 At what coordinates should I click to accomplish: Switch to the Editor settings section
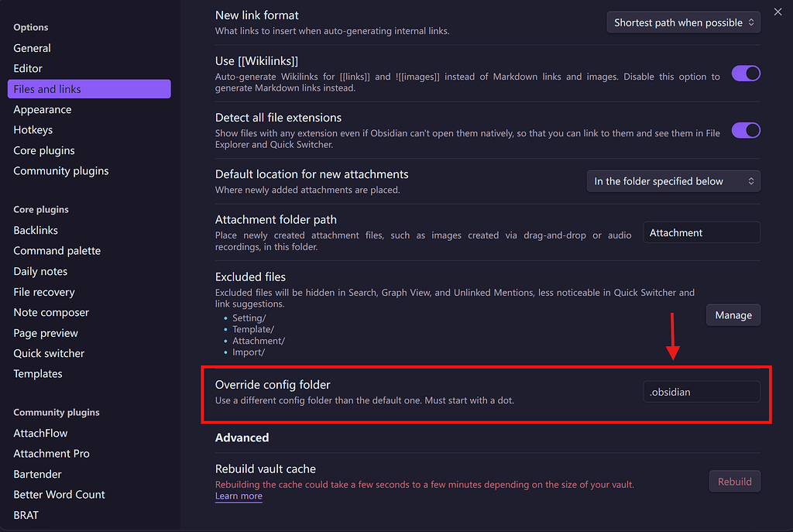27,68
